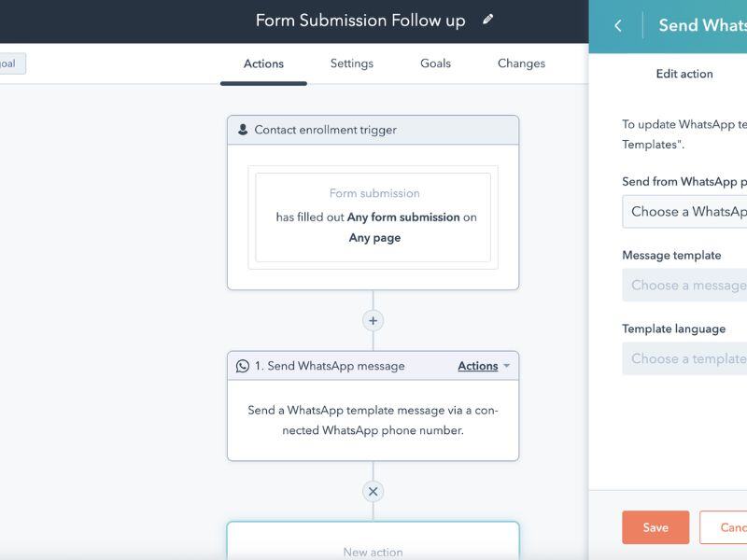Add action with plus connector button
Viewport: 747px width, 560px height.
(373, 321)
